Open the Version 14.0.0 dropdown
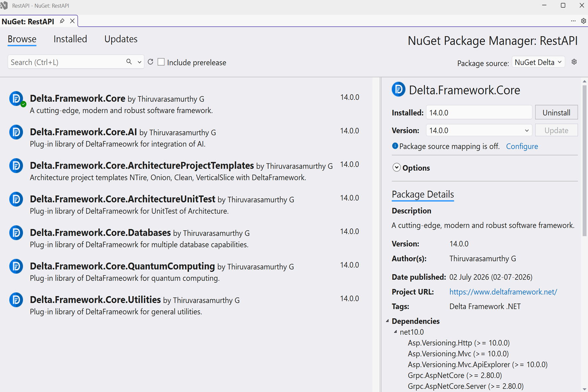 (479, 130)
